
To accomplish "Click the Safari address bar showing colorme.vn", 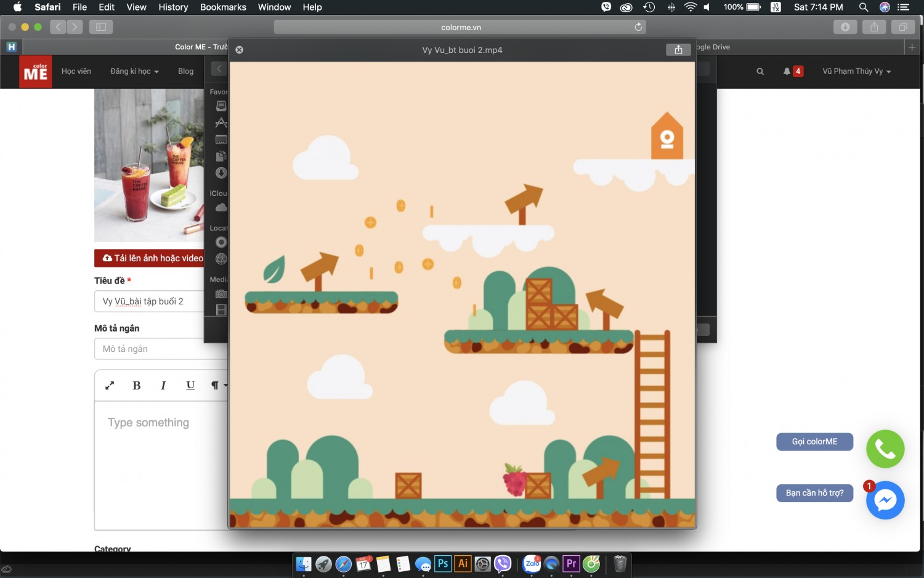I will point(460,27).
